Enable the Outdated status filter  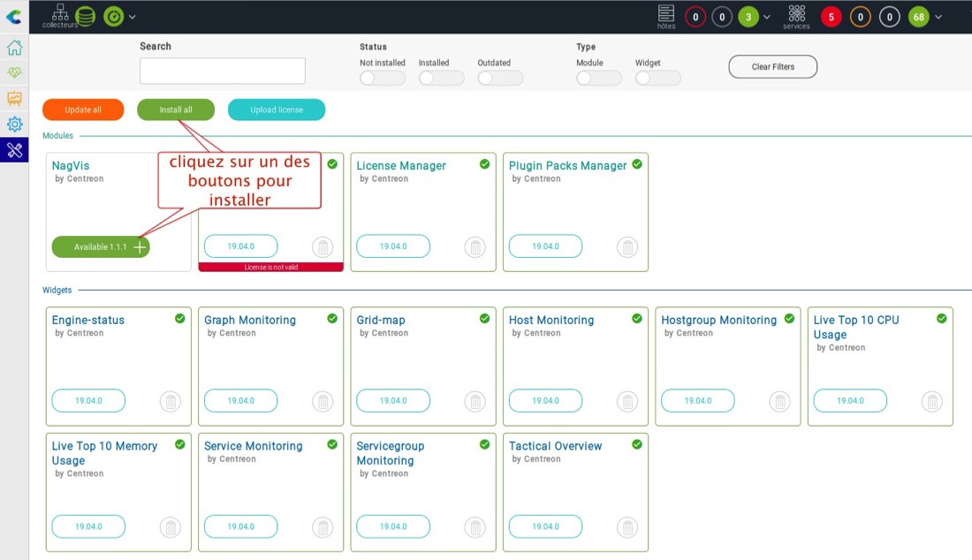[499, 78]
